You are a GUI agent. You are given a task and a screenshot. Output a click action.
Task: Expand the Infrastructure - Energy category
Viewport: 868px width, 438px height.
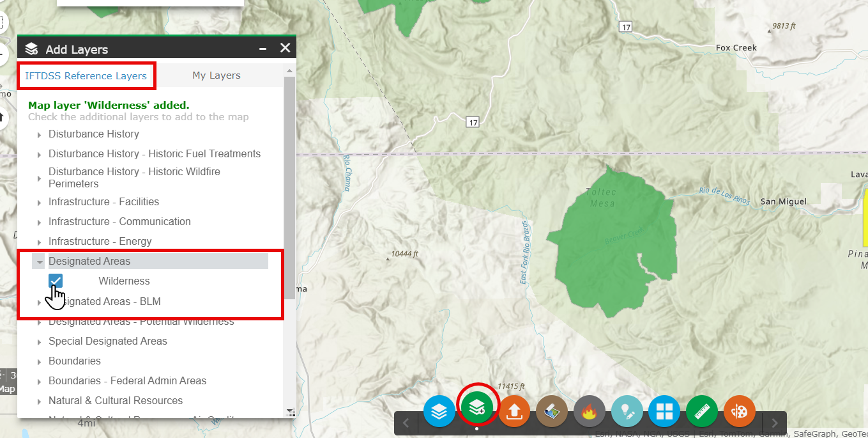pyautogui.click(x=39, y=241)
